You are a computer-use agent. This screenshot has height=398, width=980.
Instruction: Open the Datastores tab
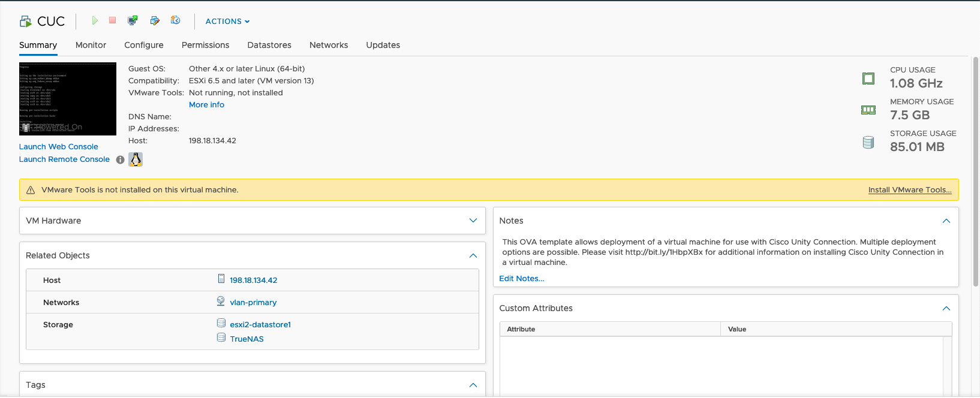click(x=269, y=45)
